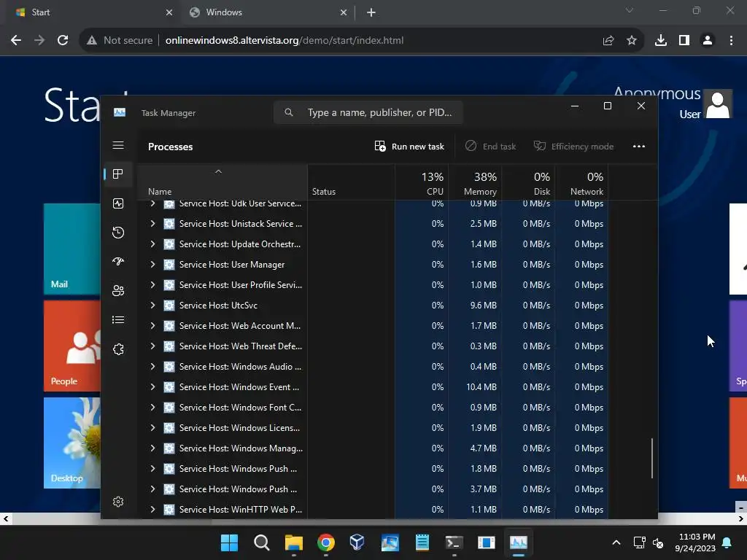Image resolution: width=747 pixels, height=560 pixels.
Task: Expand Service Host: Unistack Service row
Action: [x=152, y=223]
